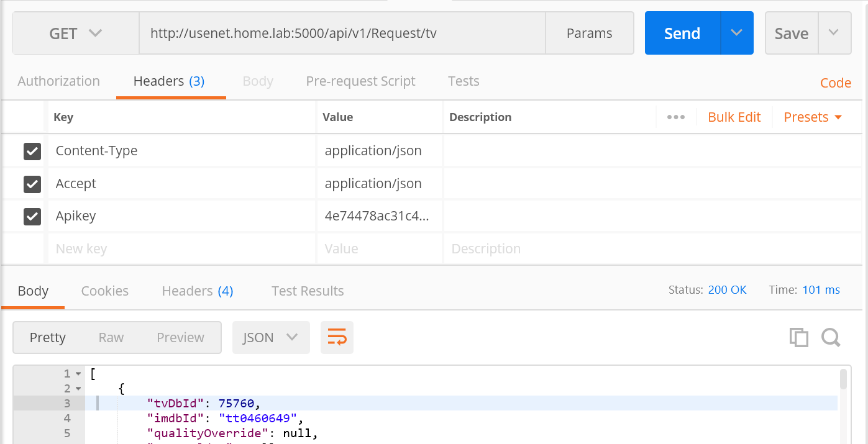The width and height of the screenshot is (868, 444).
Task: Copy the response body to clipboard
Action: tap(799, 337)
